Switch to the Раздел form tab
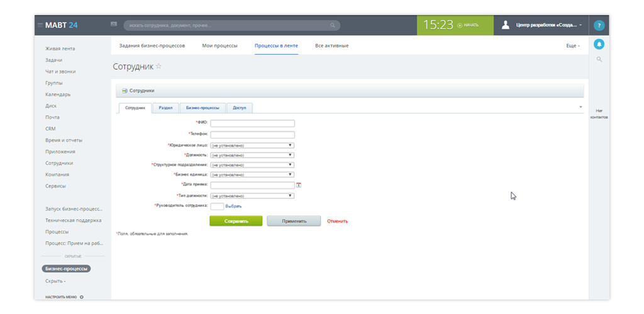Viewport: 644px width, 314px height. click(x=165, y=108)
